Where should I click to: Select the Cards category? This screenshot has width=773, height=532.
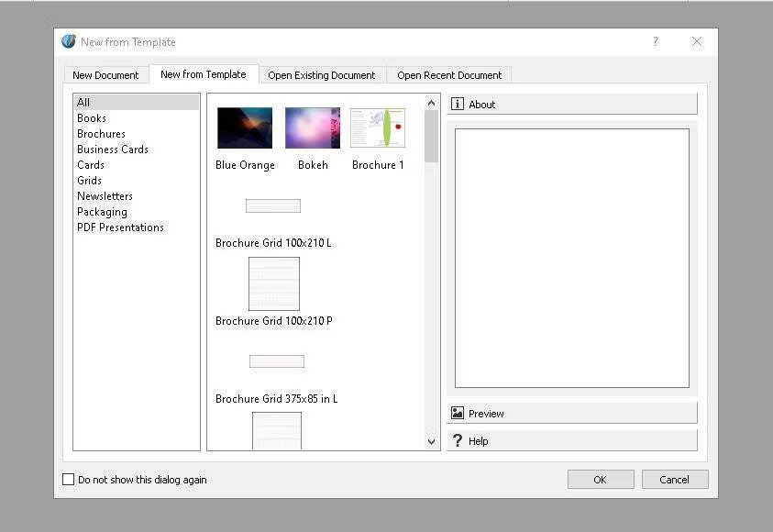(x=137, y=165)
